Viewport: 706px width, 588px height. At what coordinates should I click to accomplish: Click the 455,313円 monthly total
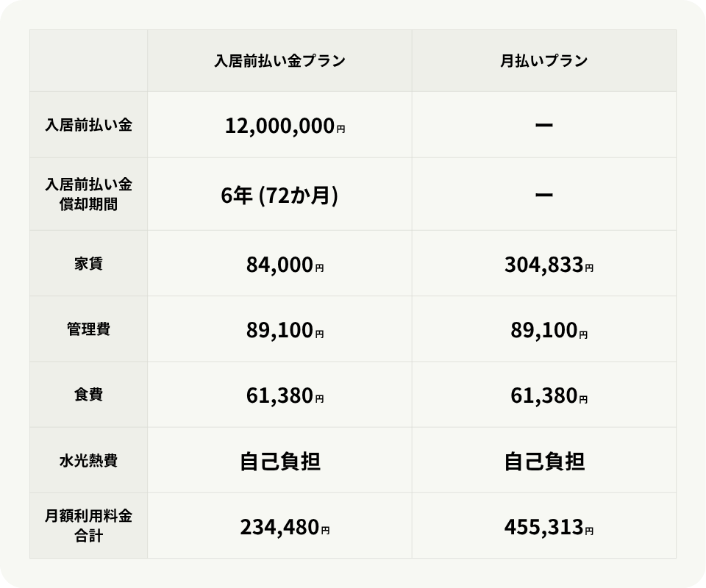[x=549, y=527]
